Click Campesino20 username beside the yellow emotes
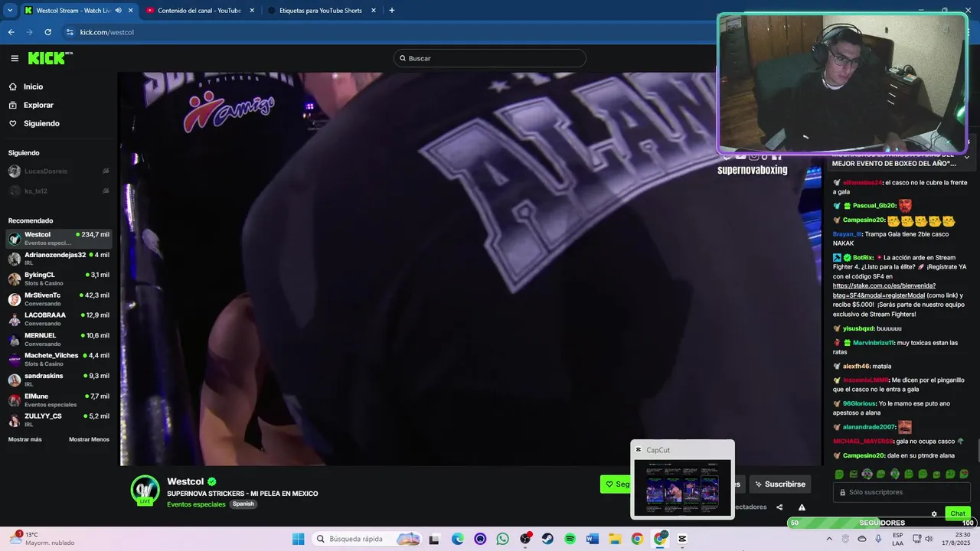980x551 pixels. click(864, 220)
